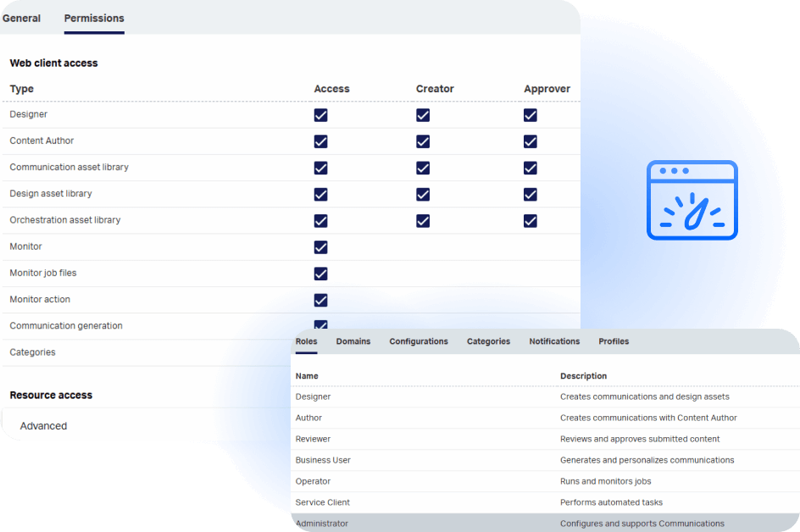Screen dimensions: 800x532
Task: Switch to the Configurations tab
Action: [x=419, y=341]
